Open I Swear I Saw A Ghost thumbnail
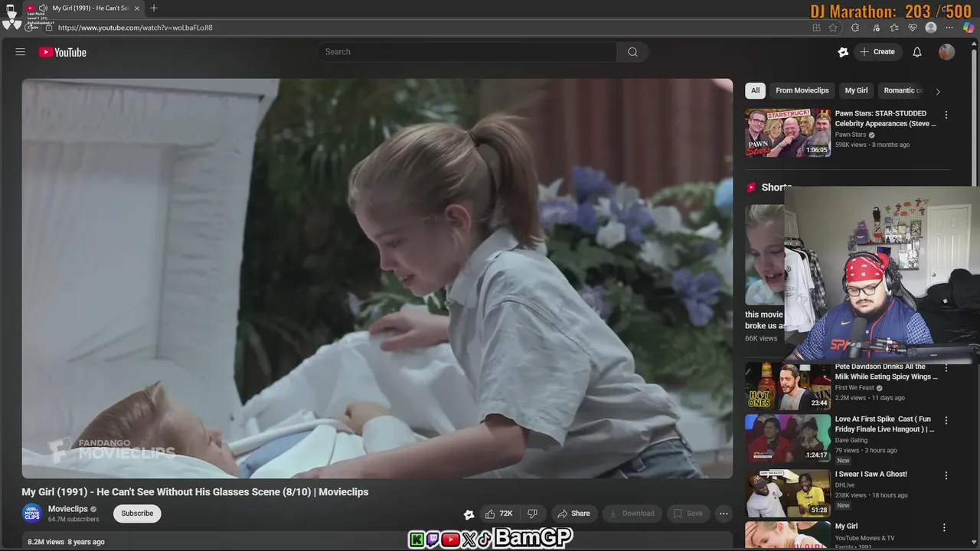This screenshot has width=980, height=551. coord(788,494)
